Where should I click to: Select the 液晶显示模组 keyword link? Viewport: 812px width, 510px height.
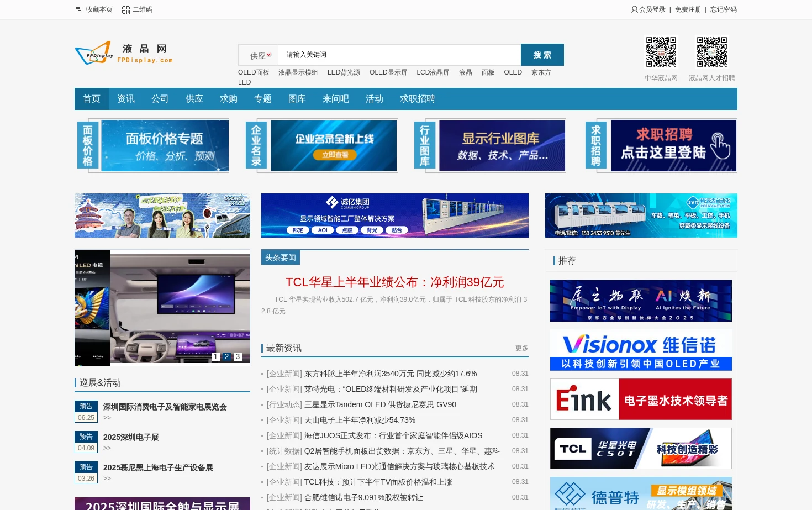pyautogui.click(x=298, y=72)
